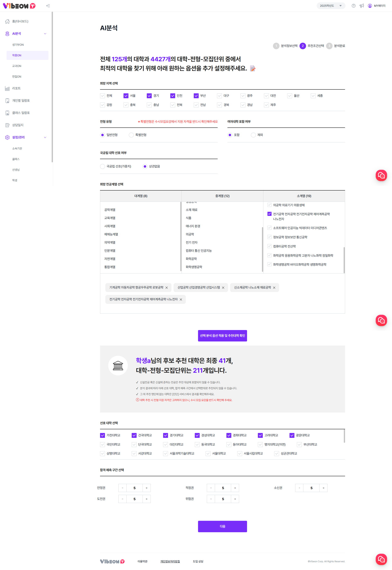The image size is (392, 570).
Task: Open the 개인정보처리방침 footer link
Action: 170,561
